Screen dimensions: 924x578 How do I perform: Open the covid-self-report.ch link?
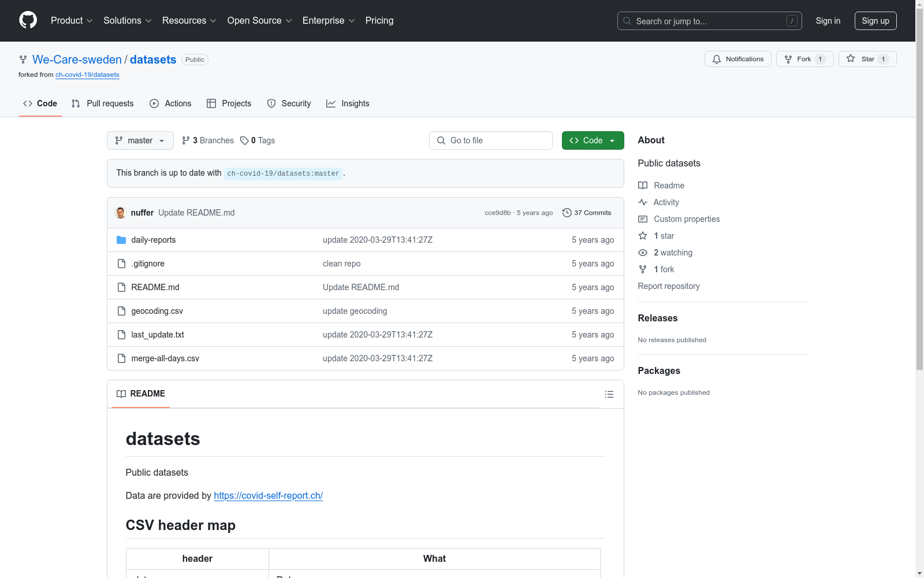(269, 496)
